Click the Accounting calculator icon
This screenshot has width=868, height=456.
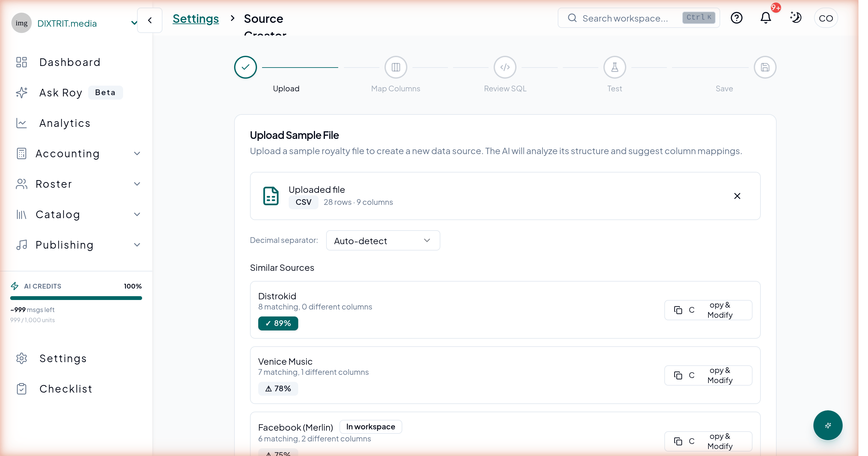pos(22,153)
